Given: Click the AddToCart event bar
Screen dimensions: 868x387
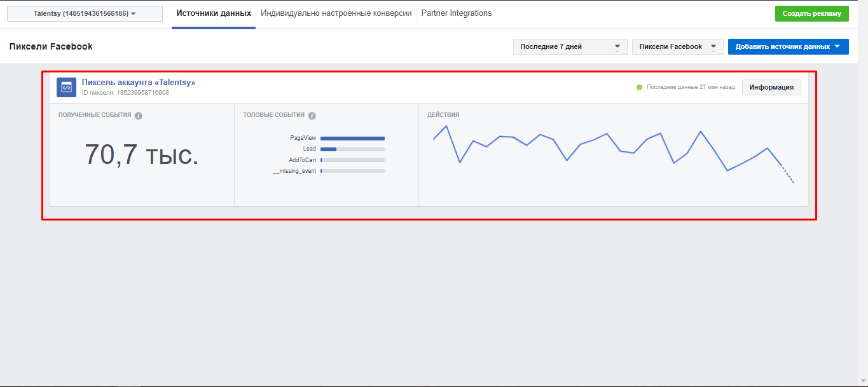Looking at the screenshot, I should 352,160.
